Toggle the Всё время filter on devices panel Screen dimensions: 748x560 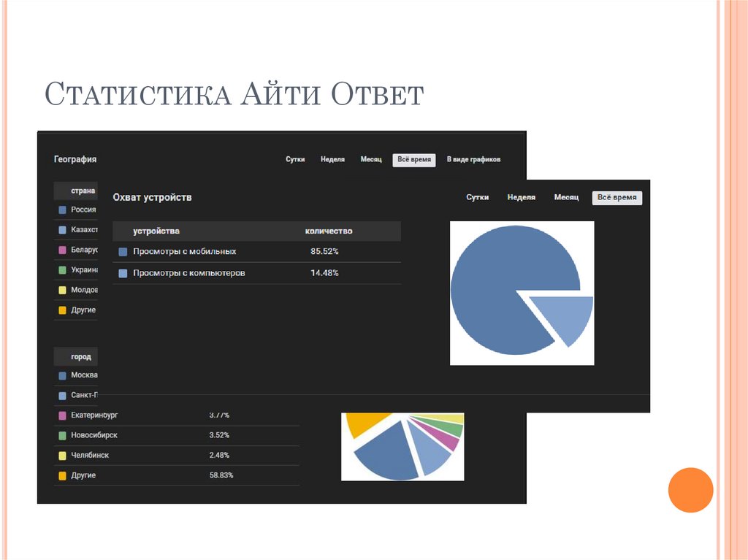point(617,197)
